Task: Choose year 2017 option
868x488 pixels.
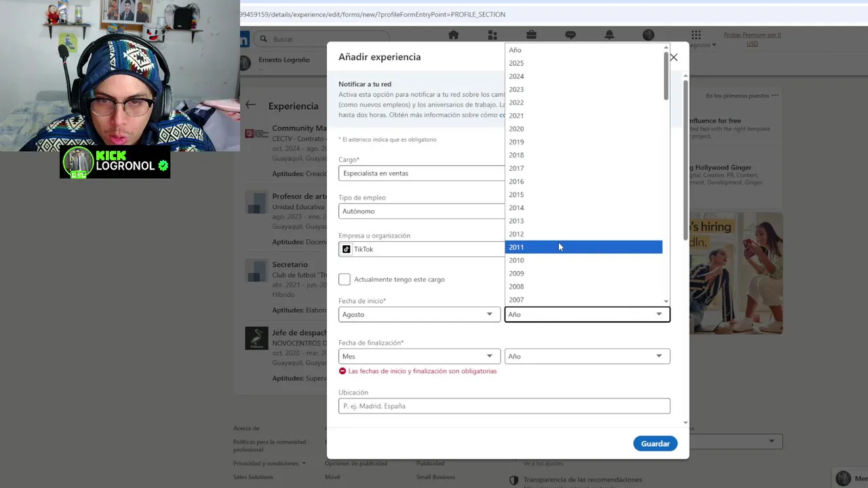Action: click(x=584, y=168)
